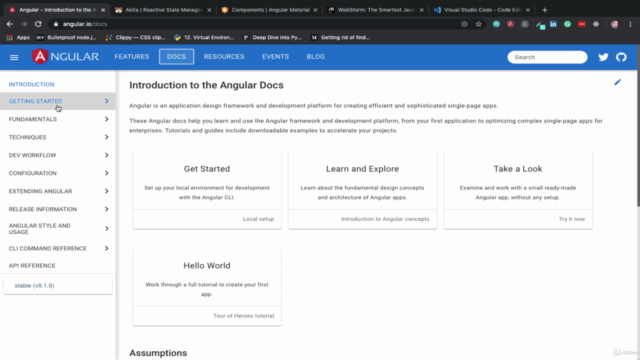This screenshot has width=640, height=360.
Task: Close the Akita tab
Action: (x=209, y=10)
